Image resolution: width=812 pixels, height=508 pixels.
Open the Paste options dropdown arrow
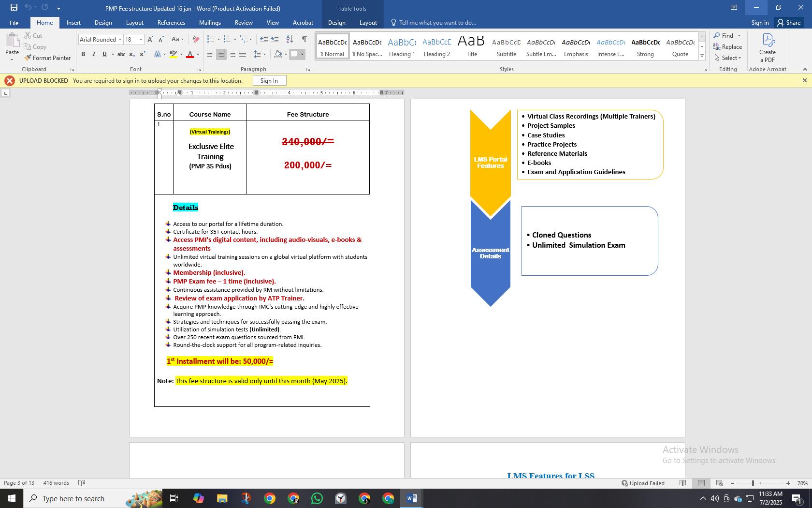pos(12,60)
